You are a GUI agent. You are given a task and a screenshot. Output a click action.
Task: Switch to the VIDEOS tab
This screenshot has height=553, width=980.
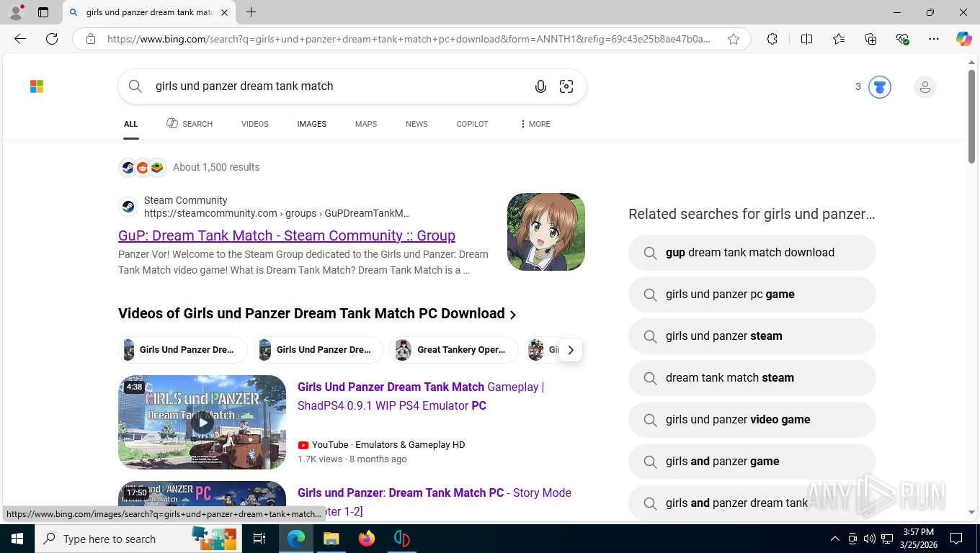click(255, 124)
